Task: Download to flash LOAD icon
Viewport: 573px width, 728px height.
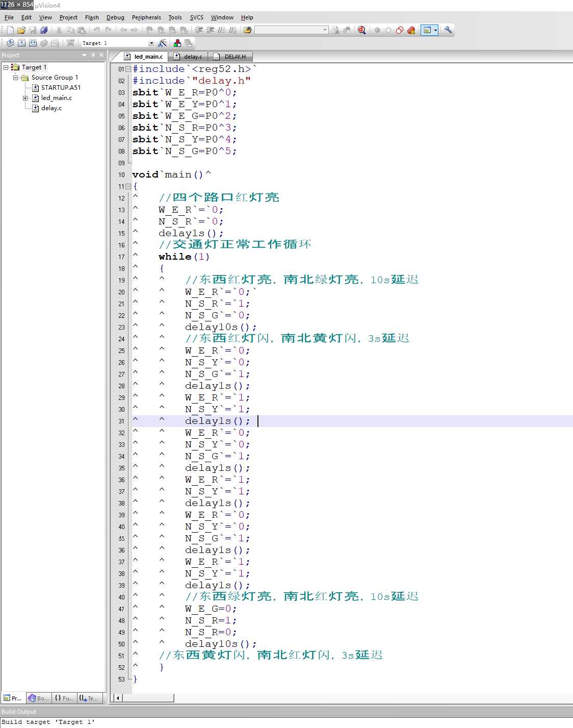Action: click(70, 43)
